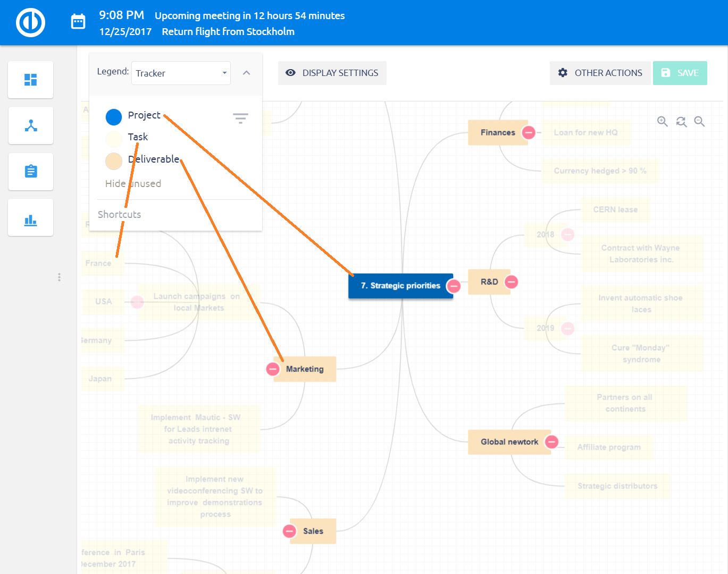Image resolution: width=728 pixels, height=574 pixels.
Task: Select the USA node
Action: click(104, 301)
